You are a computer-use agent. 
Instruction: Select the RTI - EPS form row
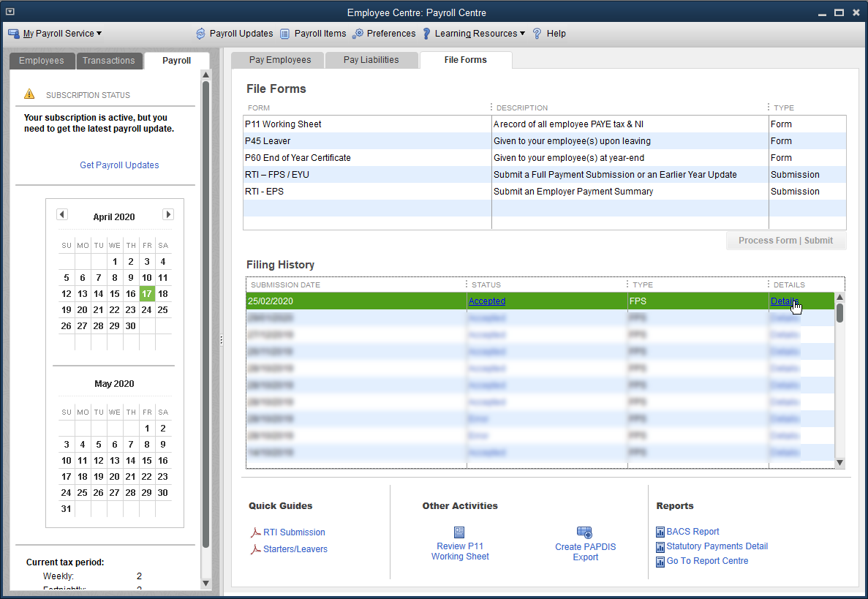pos(544,192)
